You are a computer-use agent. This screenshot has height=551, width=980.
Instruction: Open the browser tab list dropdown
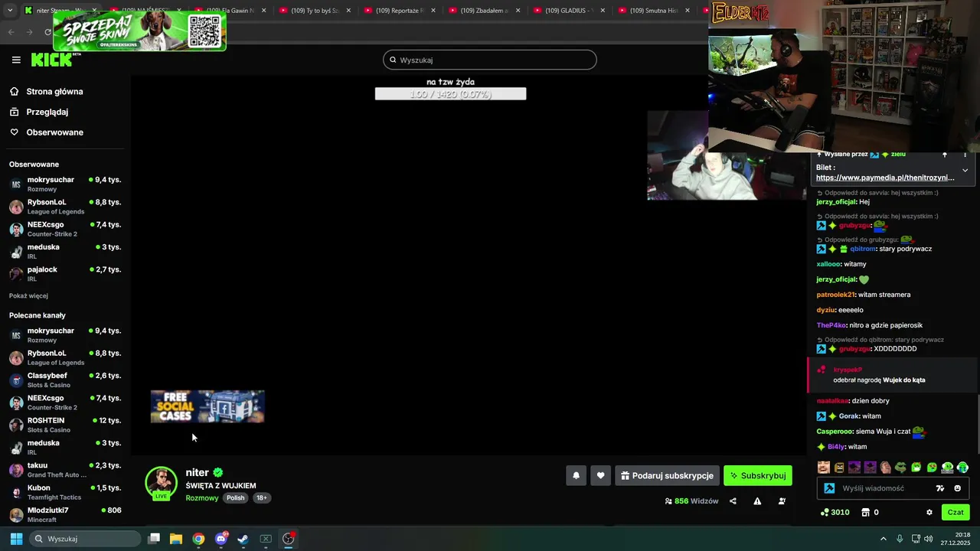(x=9, y=11)
